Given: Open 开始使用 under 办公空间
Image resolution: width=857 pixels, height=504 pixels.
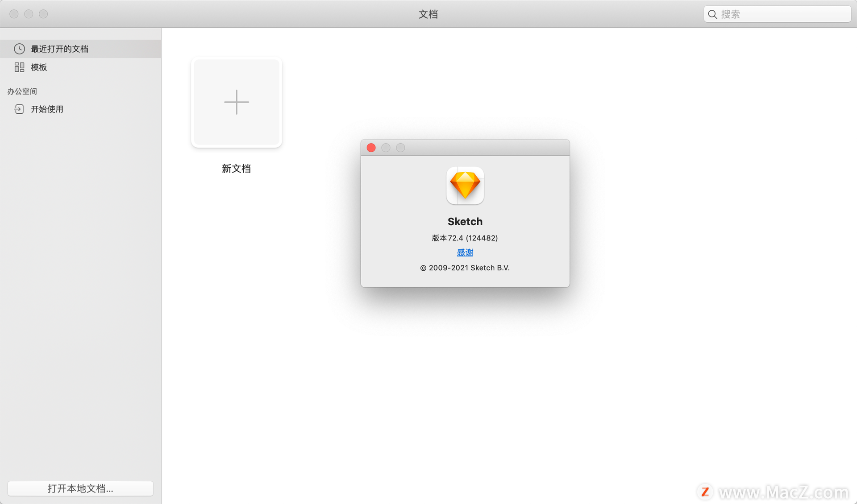Looking at the screenshot, I should tap(80, 109).
